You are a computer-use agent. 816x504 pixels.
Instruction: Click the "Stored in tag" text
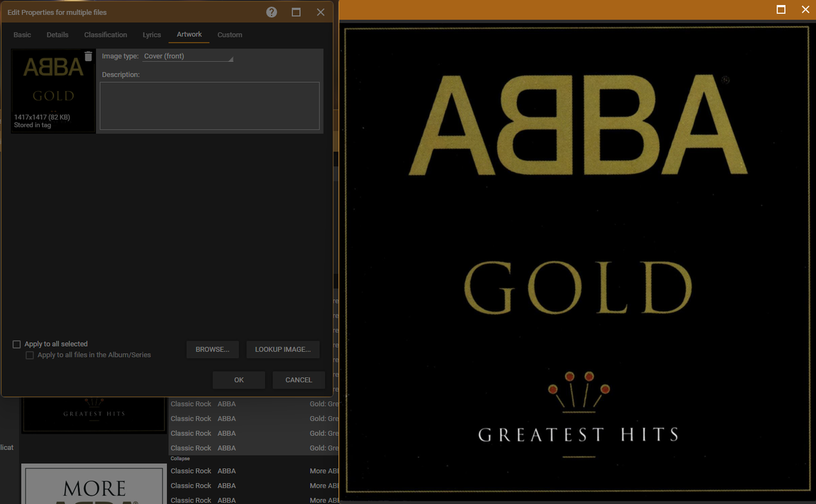coord(33,125)
